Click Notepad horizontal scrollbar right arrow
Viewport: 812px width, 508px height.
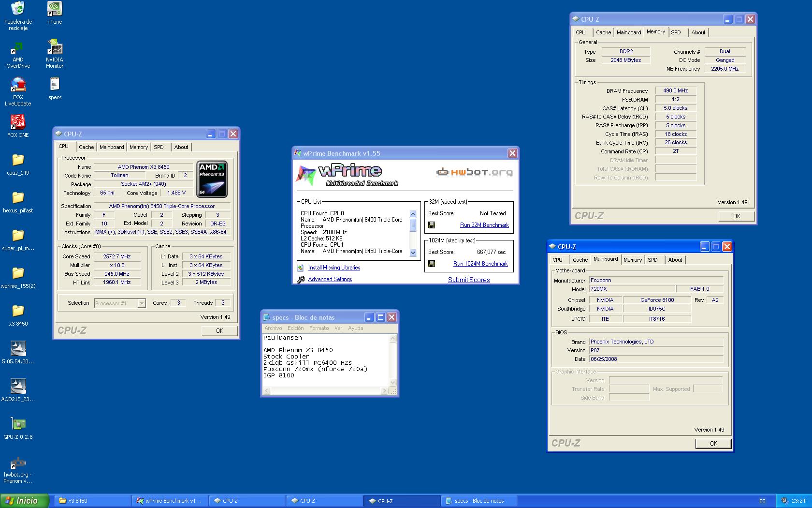(385, 390)
